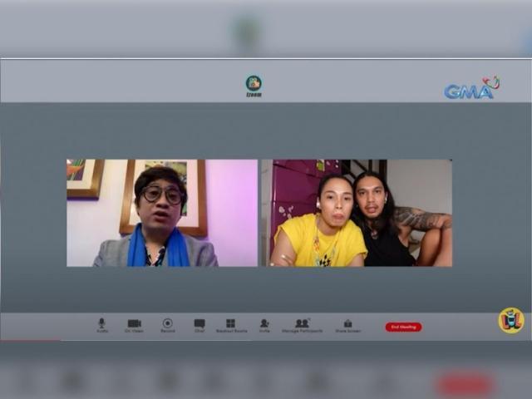Click the Share Screen text label

coord(347,331)
